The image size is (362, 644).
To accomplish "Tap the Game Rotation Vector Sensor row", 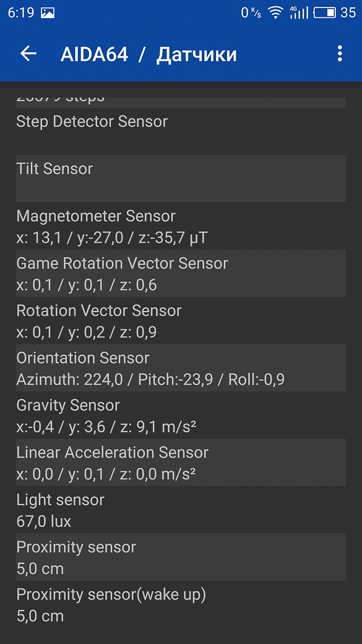I will click(181, 273).
